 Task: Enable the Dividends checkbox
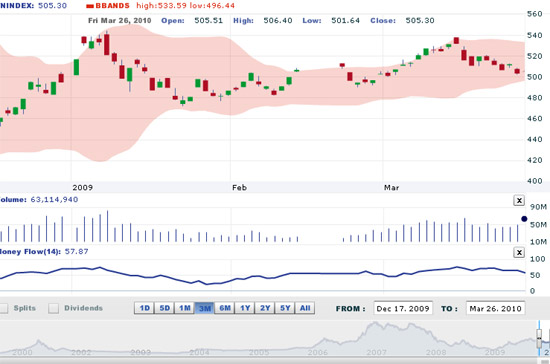(53, 308)
